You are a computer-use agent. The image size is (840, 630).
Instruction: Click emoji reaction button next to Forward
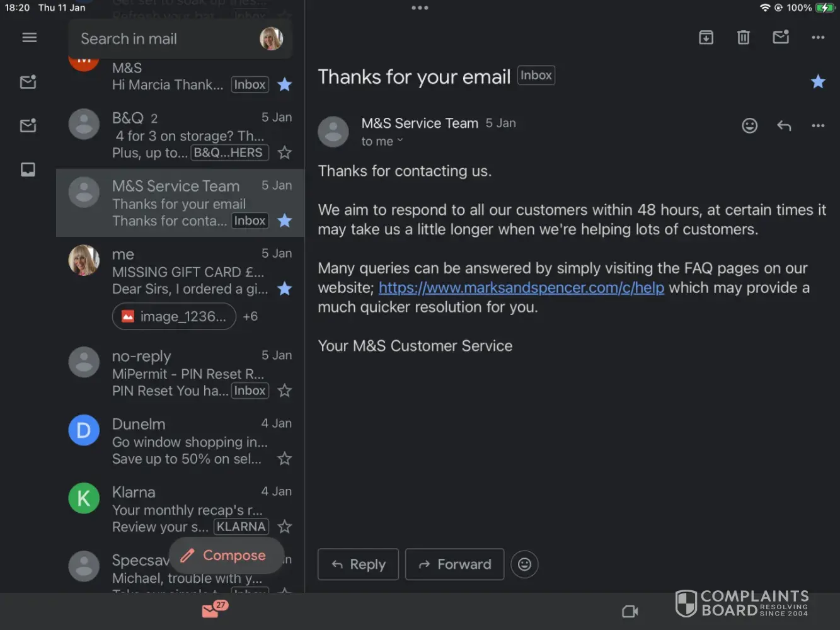(524, 564)
